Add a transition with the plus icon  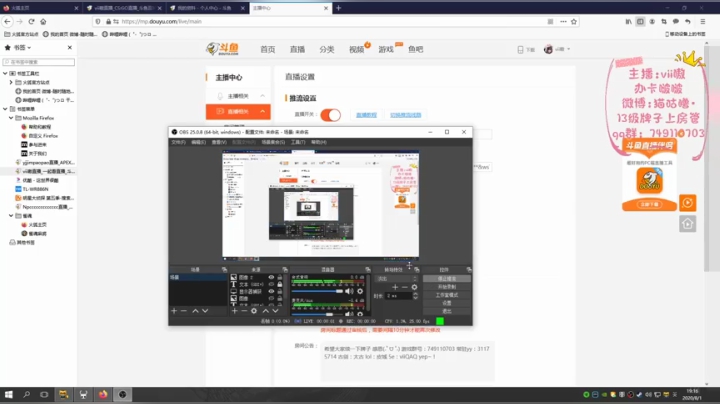(395, 287)
